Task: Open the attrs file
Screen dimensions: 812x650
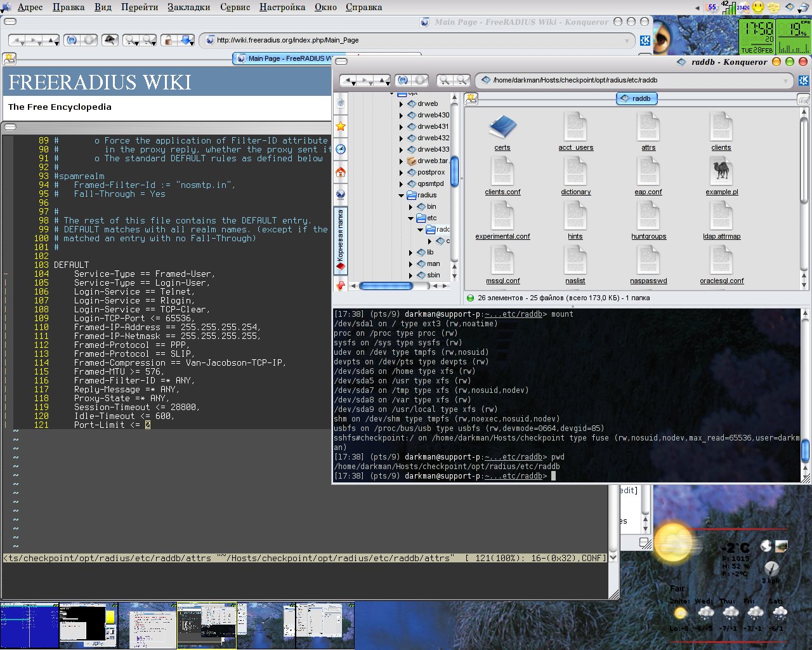Action: pos(648,131)
